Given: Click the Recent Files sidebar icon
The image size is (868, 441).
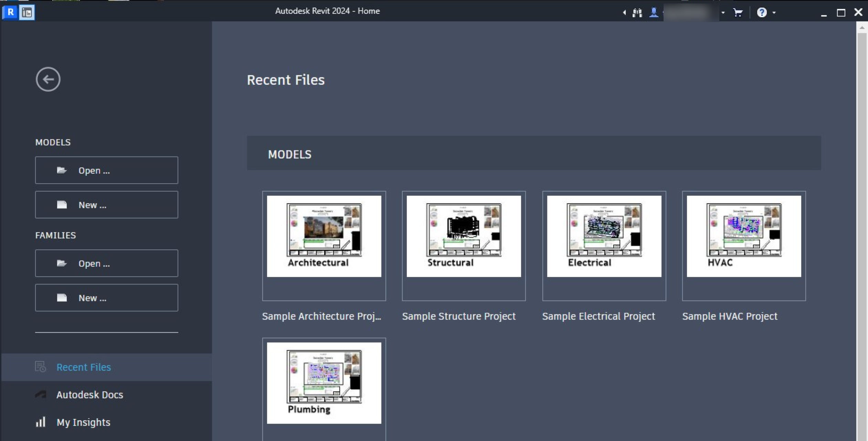Looking at the screenshot, I should 40,367.
